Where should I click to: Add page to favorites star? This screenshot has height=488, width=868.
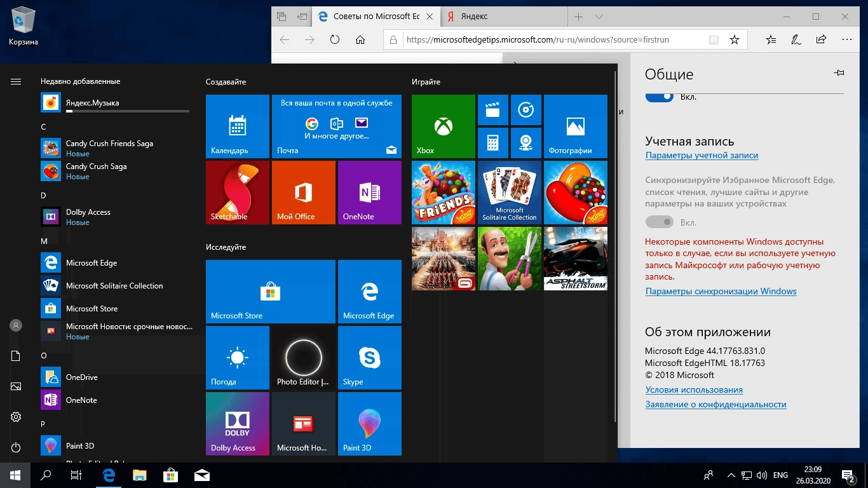pyautogui.click(x=735, y=39)
